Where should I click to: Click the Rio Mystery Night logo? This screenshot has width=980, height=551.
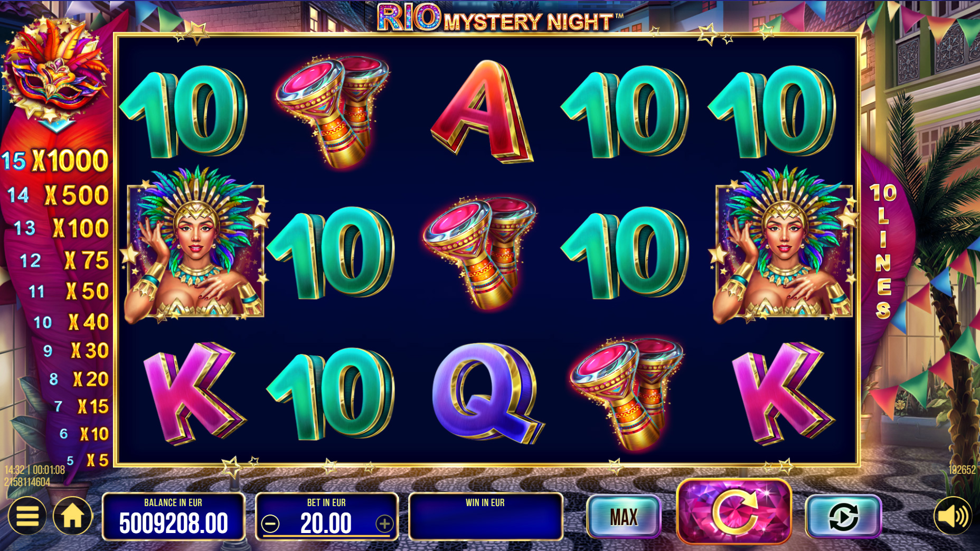click(x=500, y=17)
